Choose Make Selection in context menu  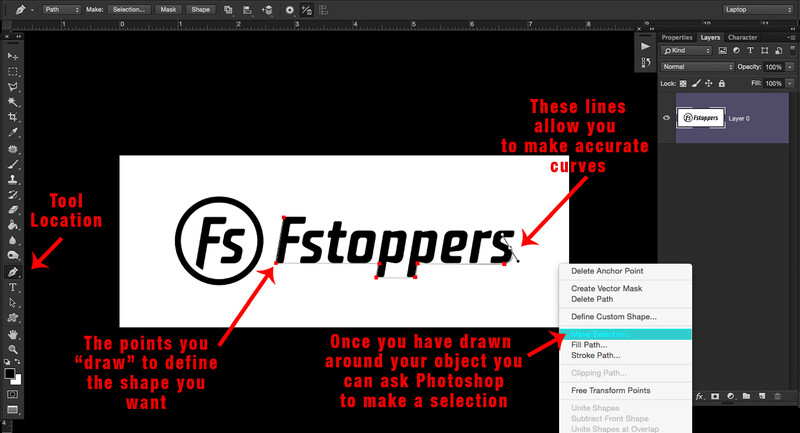tap(626, 334)
